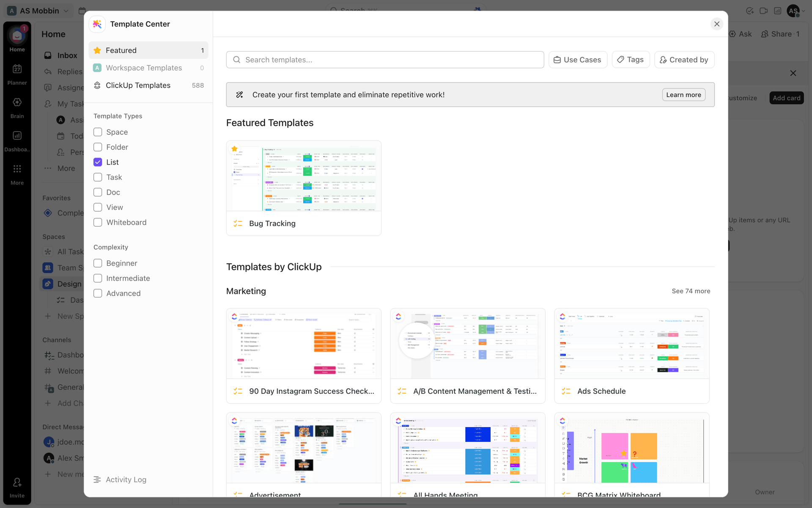The height and width of the screenshot is (508, 812).
Task: Uncheck the List template type
Action: tap(98, 162)
